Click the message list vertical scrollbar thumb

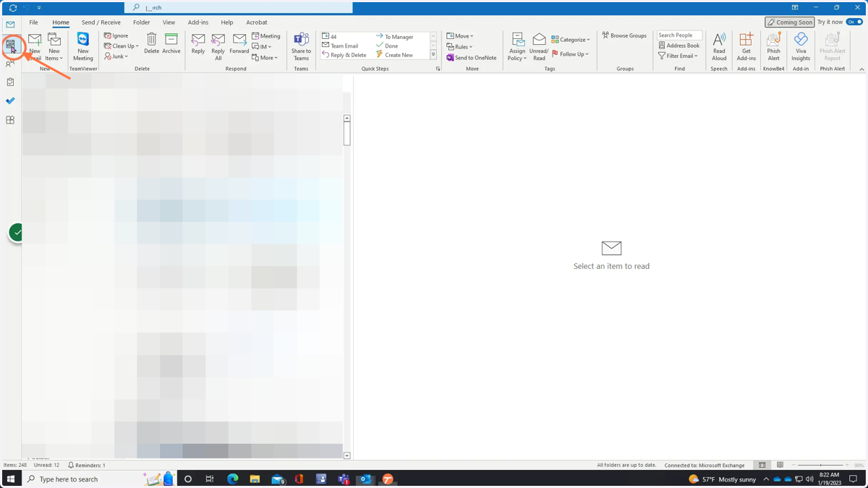coord(347,134)
